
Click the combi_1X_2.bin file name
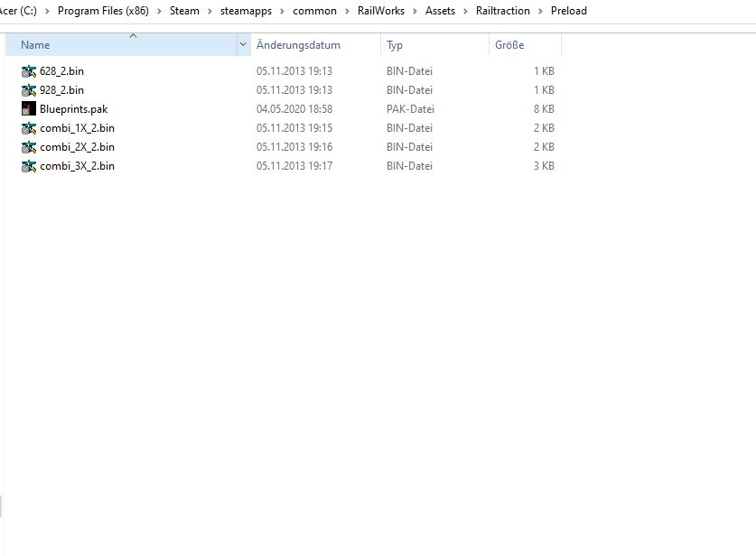(77, 128)
